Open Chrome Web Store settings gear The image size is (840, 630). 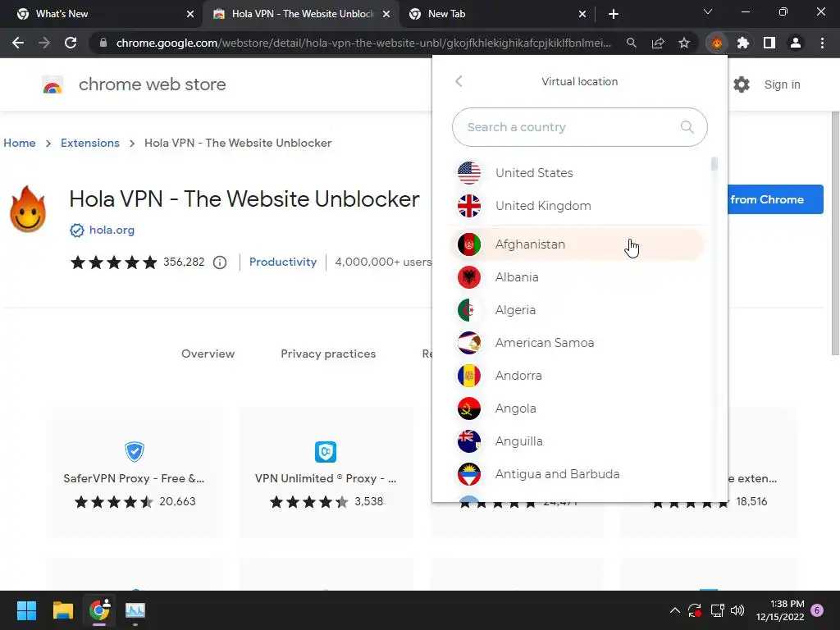742,84
